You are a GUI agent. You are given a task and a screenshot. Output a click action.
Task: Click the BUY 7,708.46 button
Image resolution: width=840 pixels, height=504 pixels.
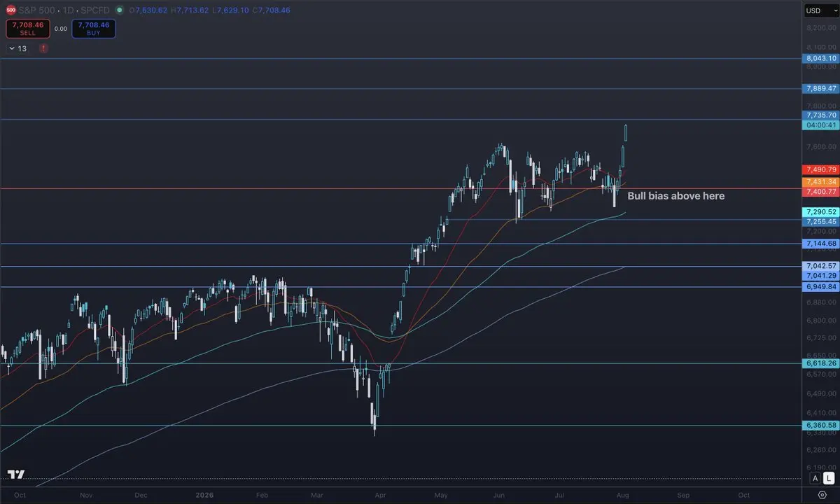click(x=94, y=29)
